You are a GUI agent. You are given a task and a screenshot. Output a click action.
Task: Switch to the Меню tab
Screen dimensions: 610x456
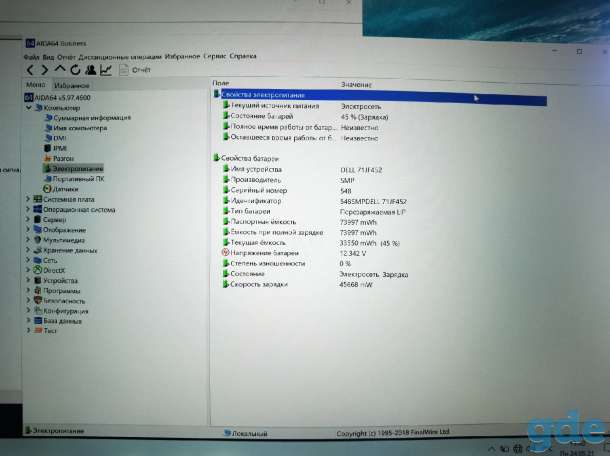(36, 84)
